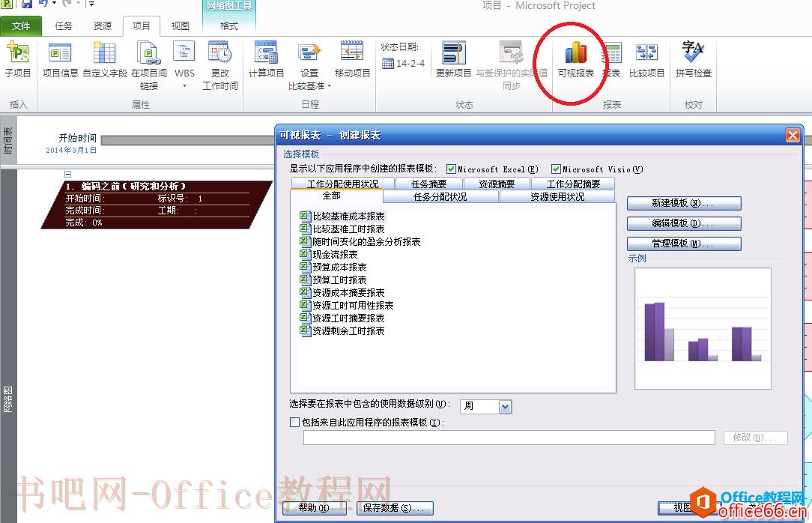Click the 状态日期 calendar icon
Screen dimensions: 812x523
coord(388,63)
